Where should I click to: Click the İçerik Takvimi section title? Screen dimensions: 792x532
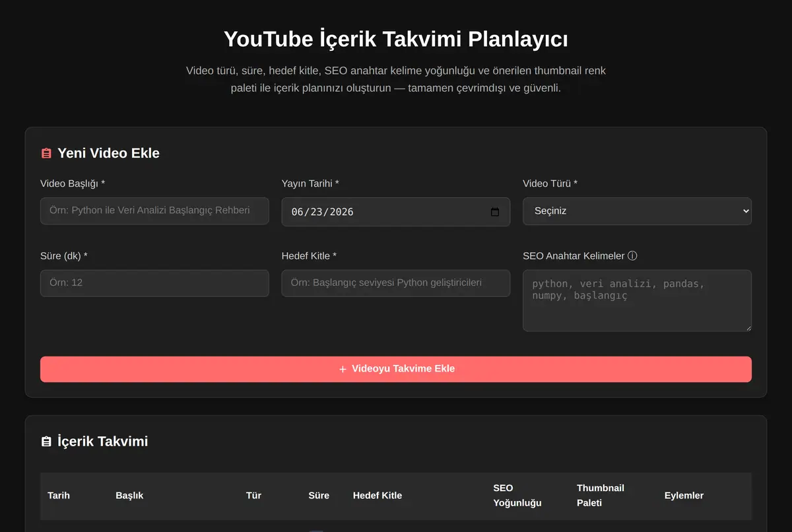(103, 442)
